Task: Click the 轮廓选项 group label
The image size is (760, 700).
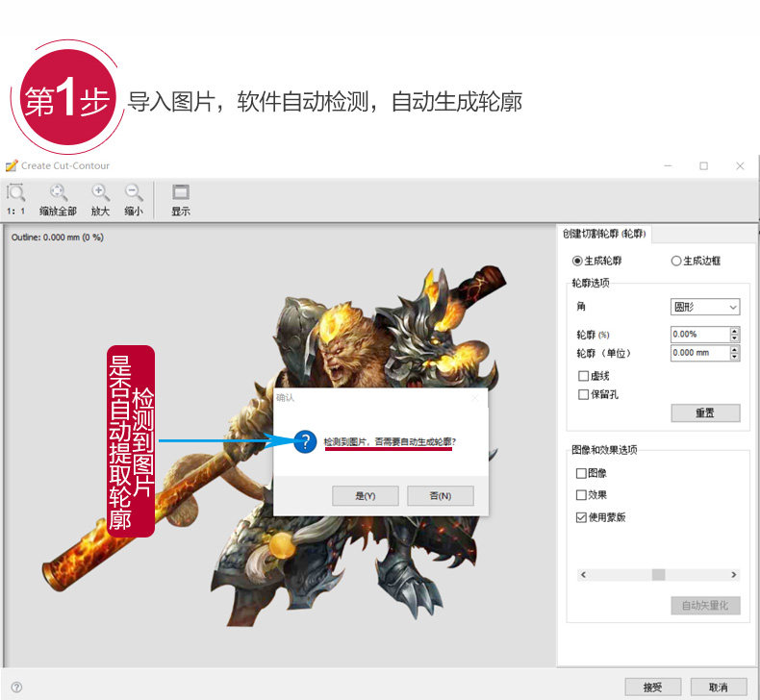Action: click(591, 283)
